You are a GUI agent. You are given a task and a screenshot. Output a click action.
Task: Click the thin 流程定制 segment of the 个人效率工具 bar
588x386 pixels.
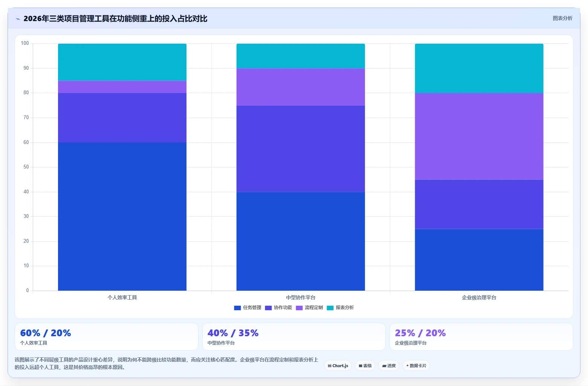pyautogui.click(x=122, y=87)
